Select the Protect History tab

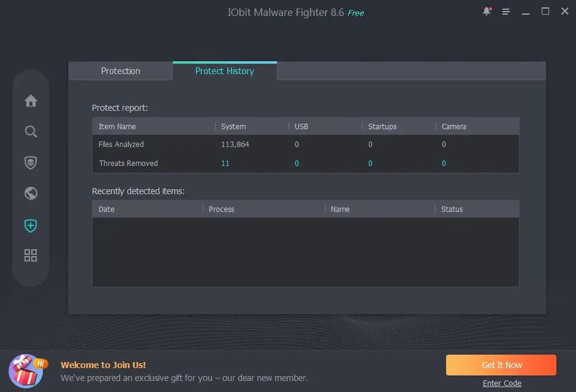click(x=225, y=71)
